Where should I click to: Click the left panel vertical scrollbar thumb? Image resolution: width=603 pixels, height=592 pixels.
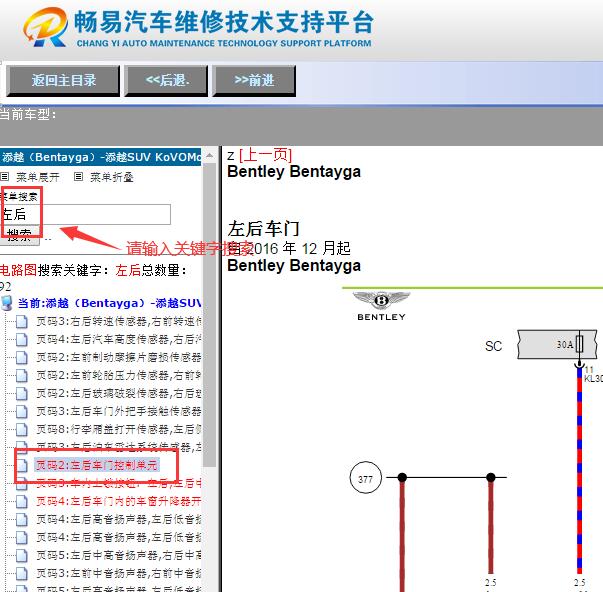pyautogui.click(x=210, y=314)
